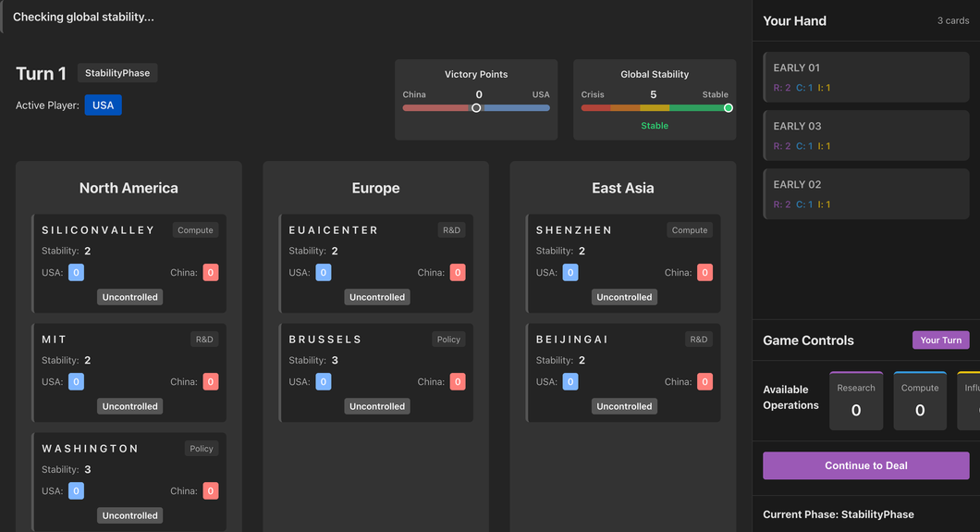The width and height of the screenshot is (980, 532).
Task: Click the Your Turn badge
Action: 940,340
